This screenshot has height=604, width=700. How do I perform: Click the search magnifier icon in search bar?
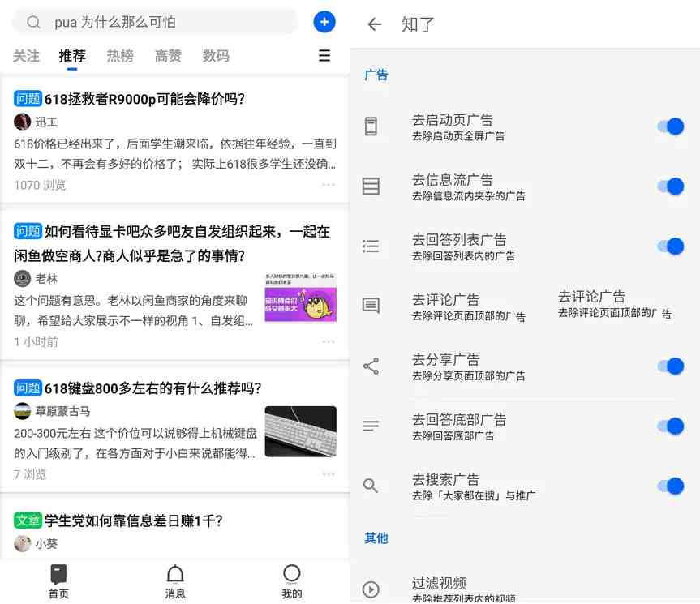pyautogui.click(x=33, y=22)
